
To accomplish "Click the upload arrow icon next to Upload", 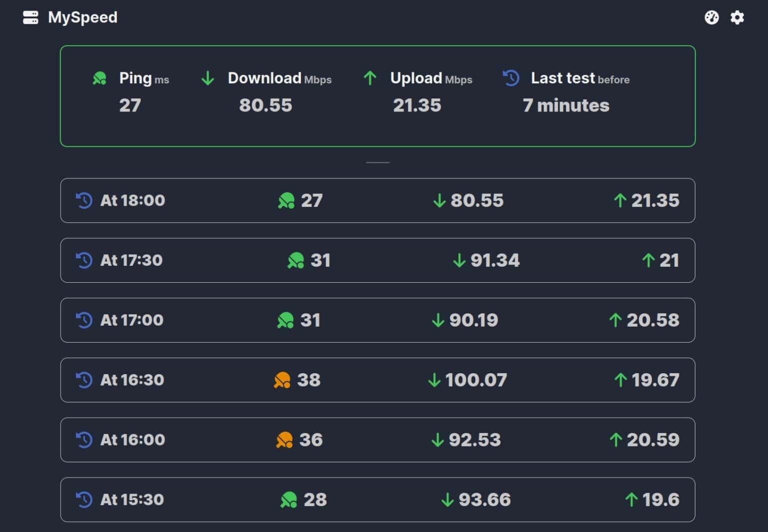I will [x=369, y=78].
